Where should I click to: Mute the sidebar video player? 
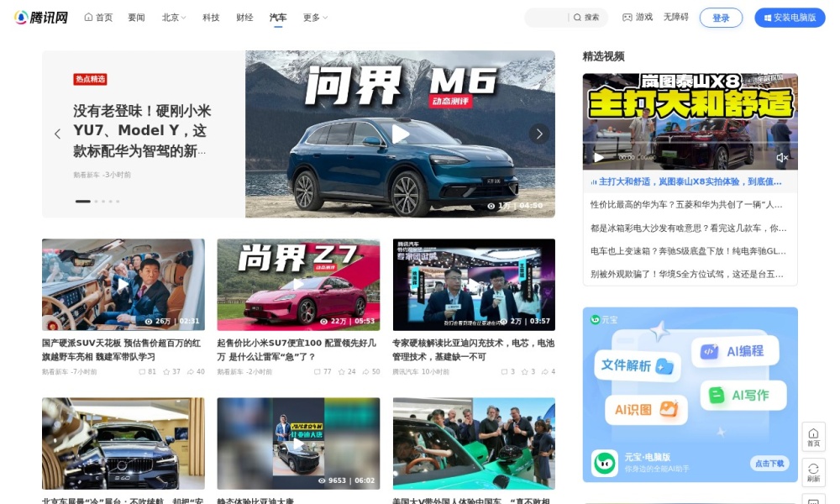783,156
